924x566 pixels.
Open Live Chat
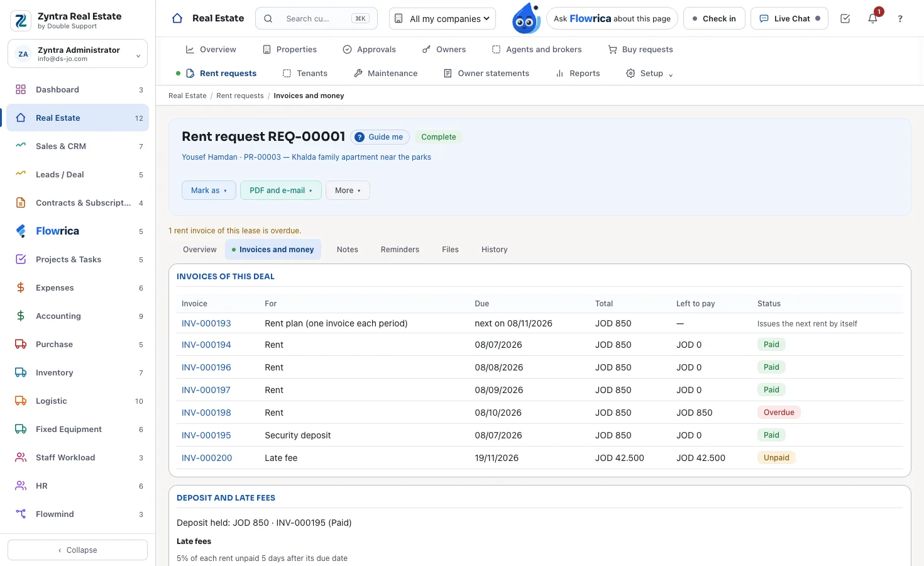coord(789,18)
